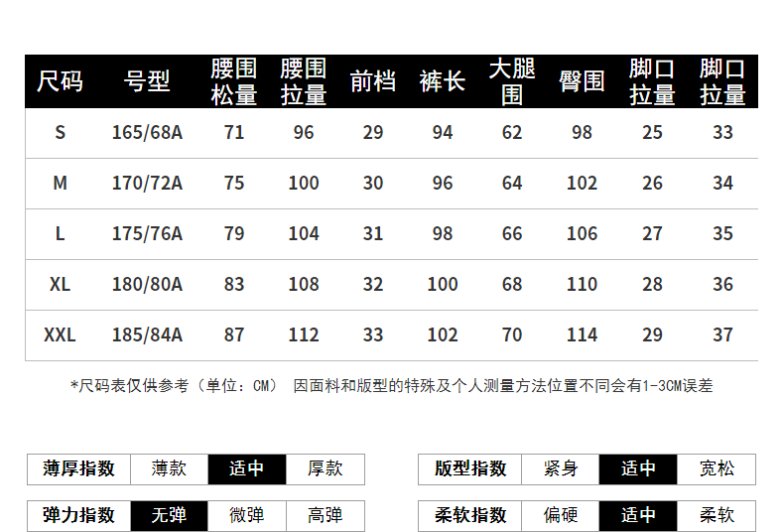784x532 pixels.
Task: Pick 高弹 in the 弹力指数 row
Action: [326, 515]
